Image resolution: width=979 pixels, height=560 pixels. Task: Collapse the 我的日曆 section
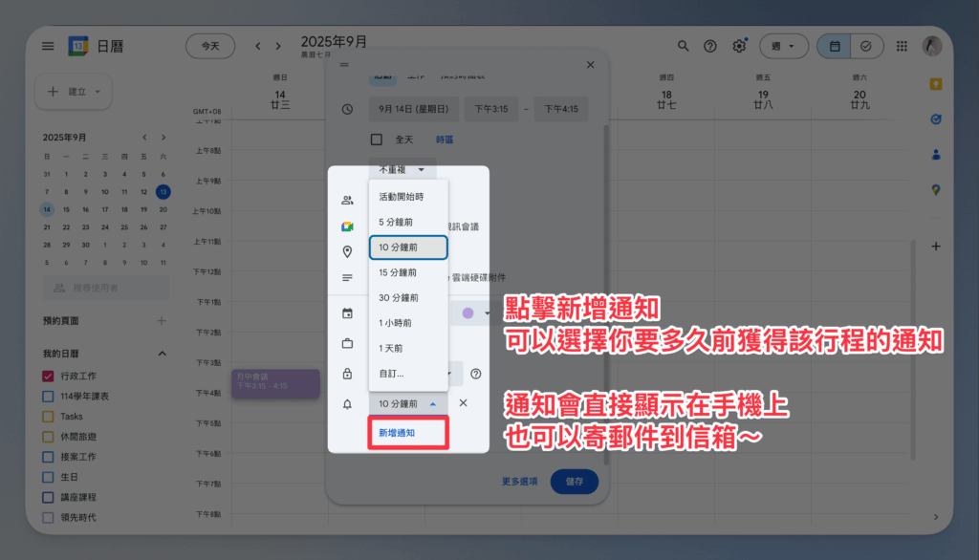tap(162, 355)
